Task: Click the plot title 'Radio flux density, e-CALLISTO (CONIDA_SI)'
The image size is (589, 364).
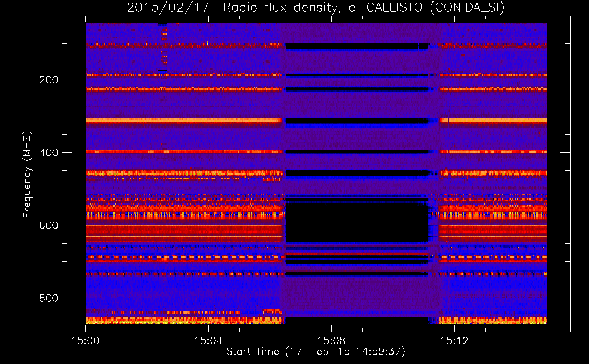Action: [x=364, y=7]
